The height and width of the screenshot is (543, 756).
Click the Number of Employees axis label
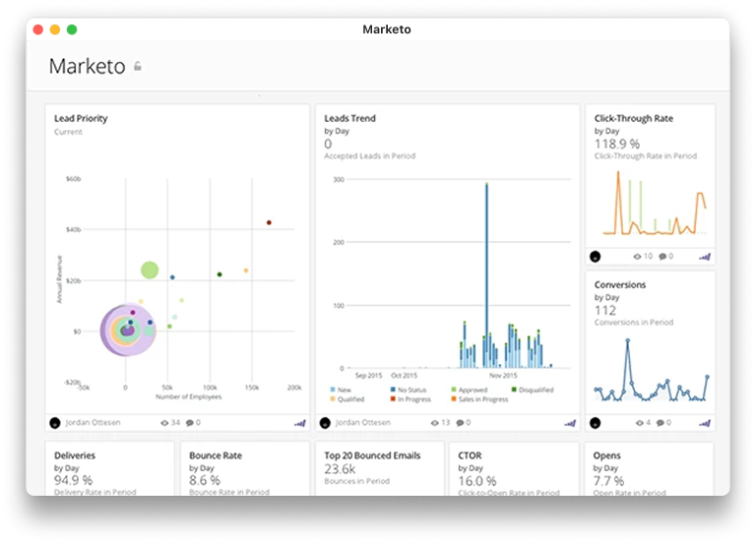(x=189, y=396)
